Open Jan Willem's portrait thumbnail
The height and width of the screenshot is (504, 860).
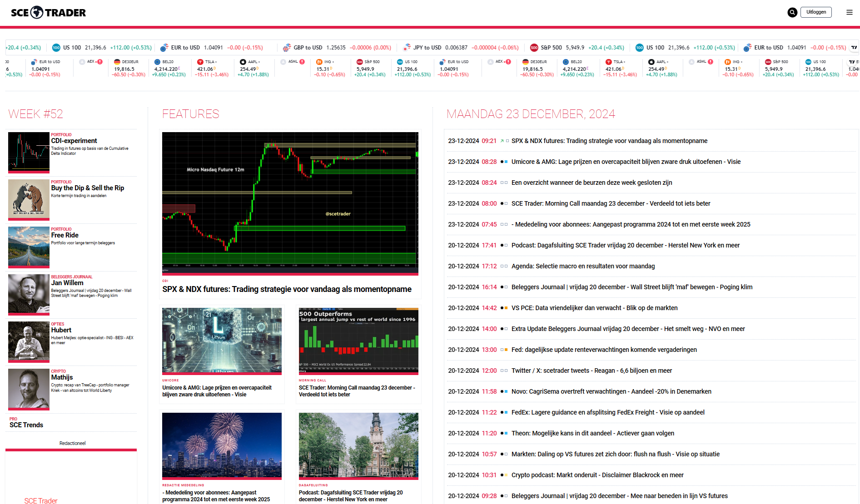(x=29, y=295)
